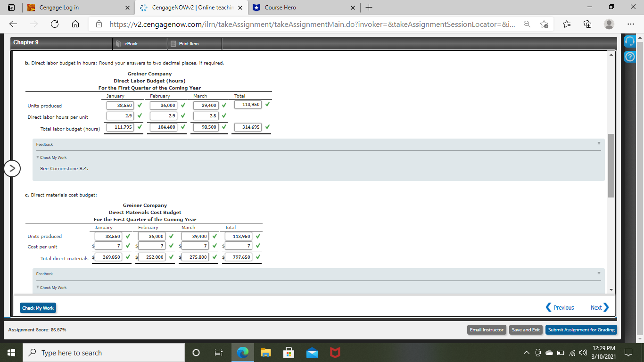
Task: View site info via the padlock icon
Action: 99,24
